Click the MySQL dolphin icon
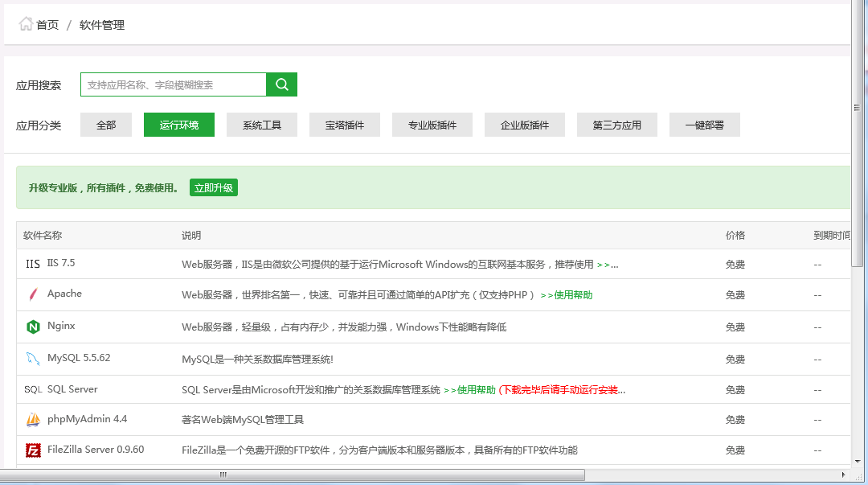 point(33,359)
